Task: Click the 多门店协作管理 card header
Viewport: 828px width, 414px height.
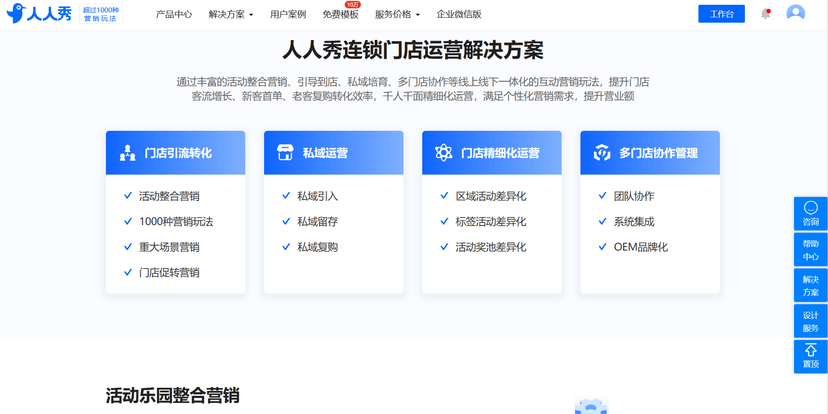Action: click(x=650, y=153)
